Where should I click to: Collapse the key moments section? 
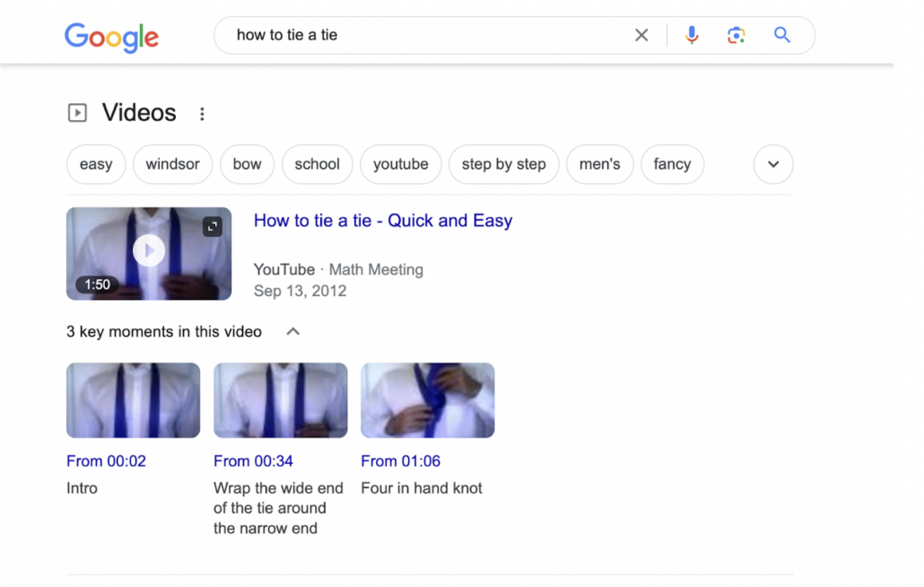coord(292,332)
